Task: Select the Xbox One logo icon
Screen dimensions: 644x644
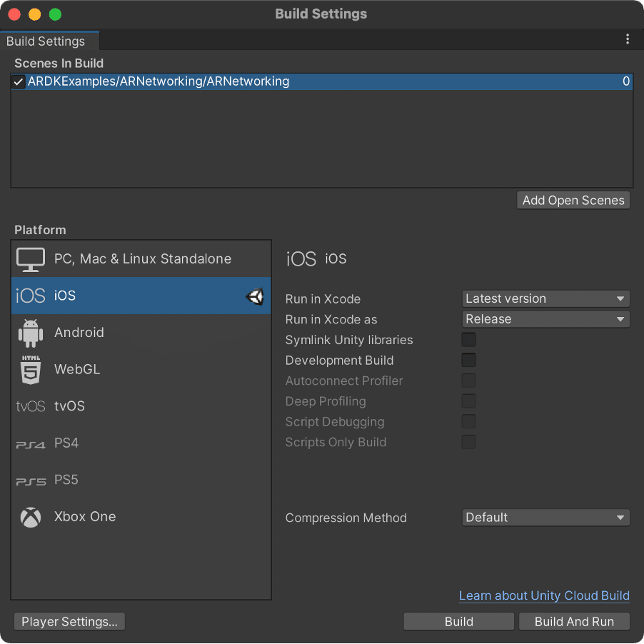Action: click(x=31, y=517)
